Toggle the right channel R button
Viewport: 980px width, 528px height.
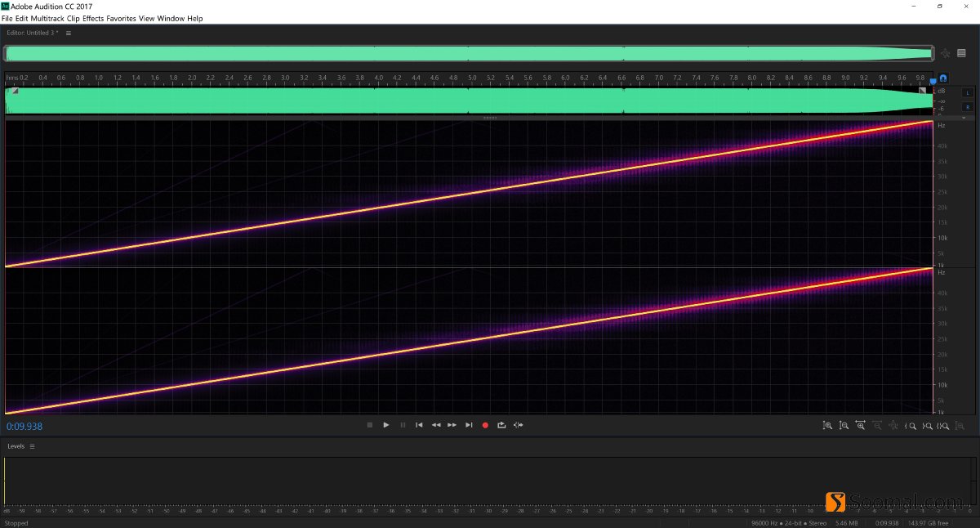[968, 107]
